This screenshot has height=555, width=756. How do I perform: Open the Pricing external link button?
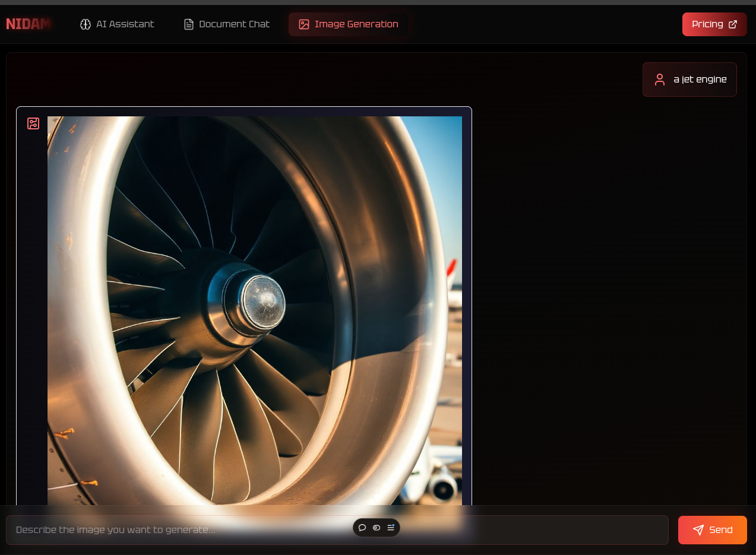[714, 24]
